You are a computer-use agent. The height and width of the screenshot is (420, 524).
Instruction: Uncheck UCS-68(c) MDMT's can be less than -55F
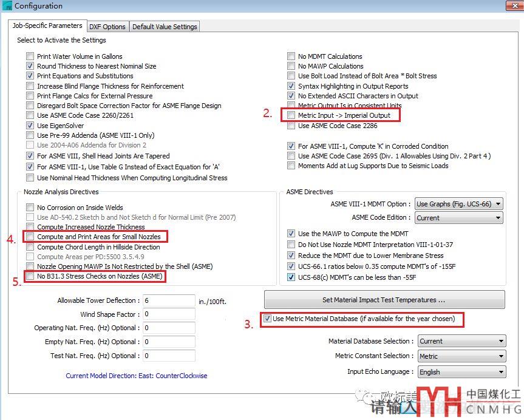click(x=291, y=277)
